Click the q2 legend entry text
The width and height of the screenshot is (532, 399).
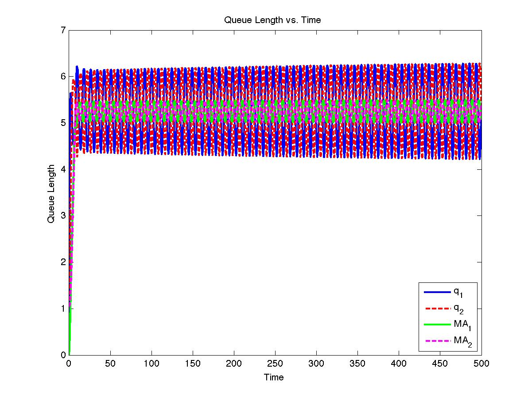pos(458,309)
